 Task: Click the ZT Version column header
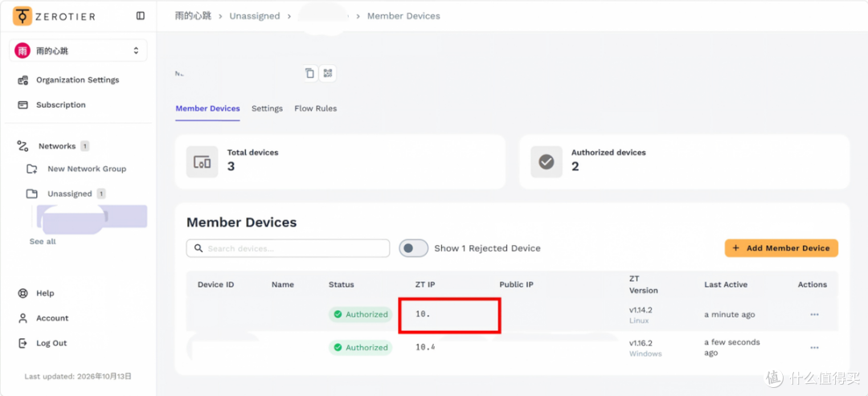(643, 284)
